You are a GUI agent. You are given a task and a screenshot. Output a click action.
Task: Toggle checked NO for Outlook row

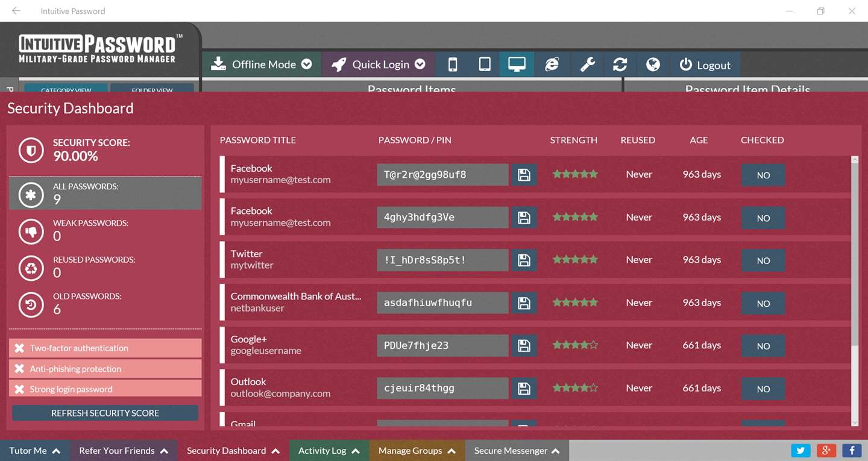click(763, 389)
